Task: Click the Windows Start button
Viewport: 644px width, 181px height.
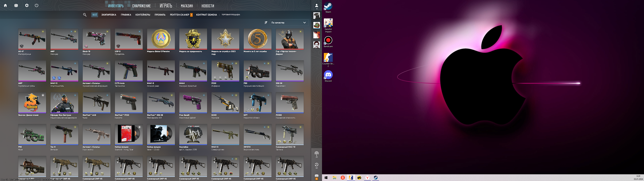Action: (326, 178)
